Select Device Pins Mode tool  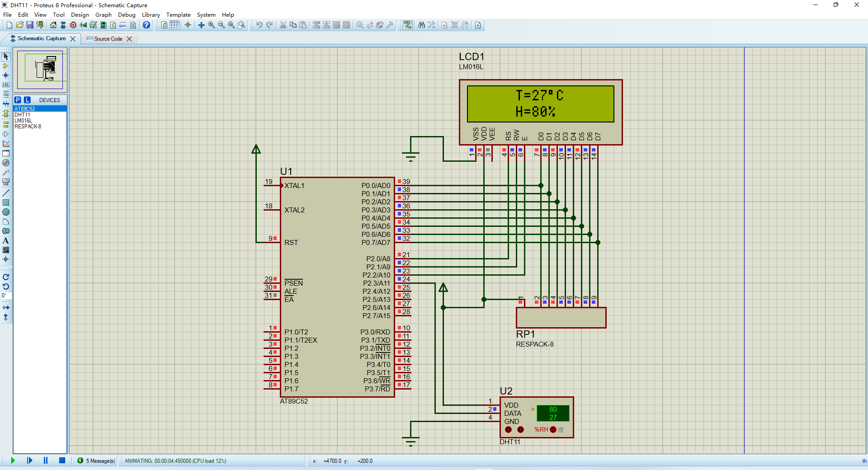coord(6,134)
